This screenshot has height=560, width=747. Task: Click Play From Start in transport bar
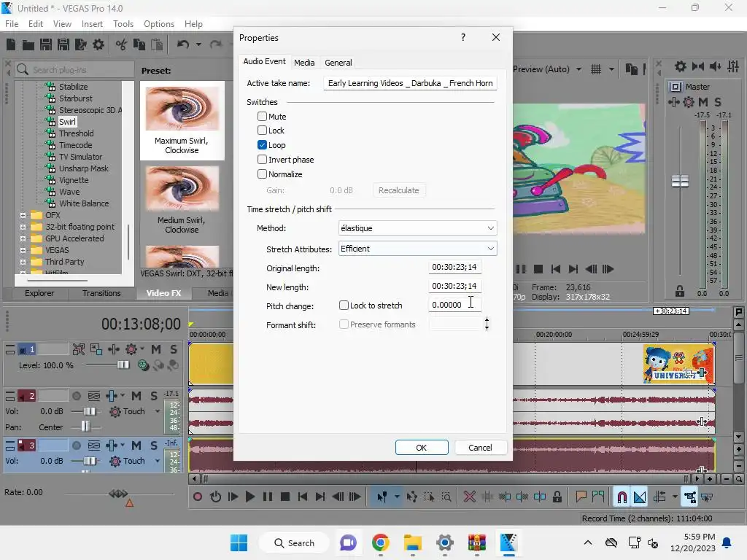[233, 497]
